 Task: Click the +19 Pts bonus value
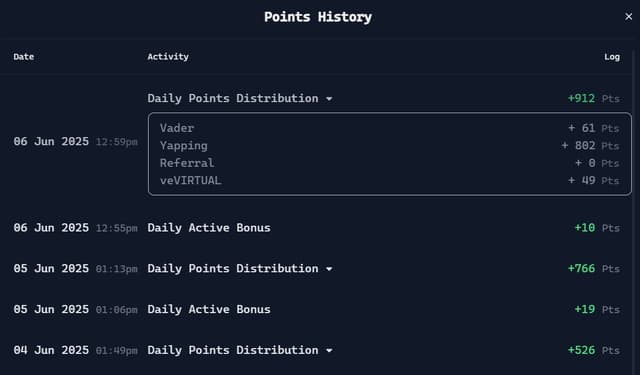click(x=597, y=309)
